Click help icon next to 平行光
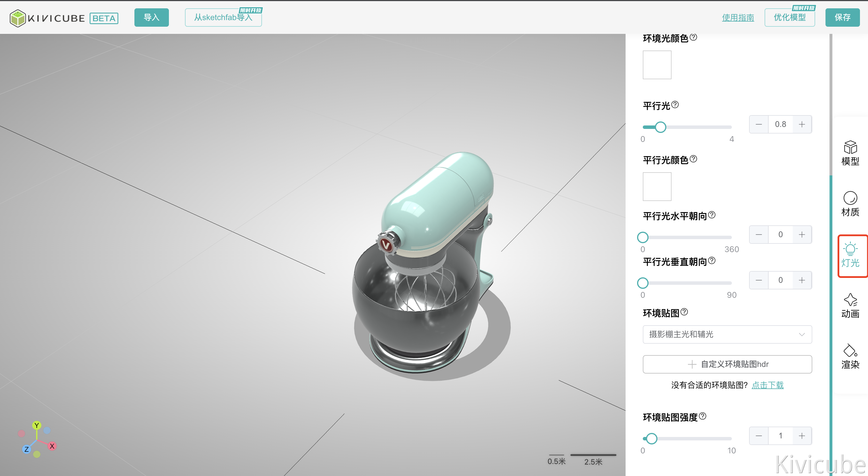868x476 pixels. (x=675, y=105)
